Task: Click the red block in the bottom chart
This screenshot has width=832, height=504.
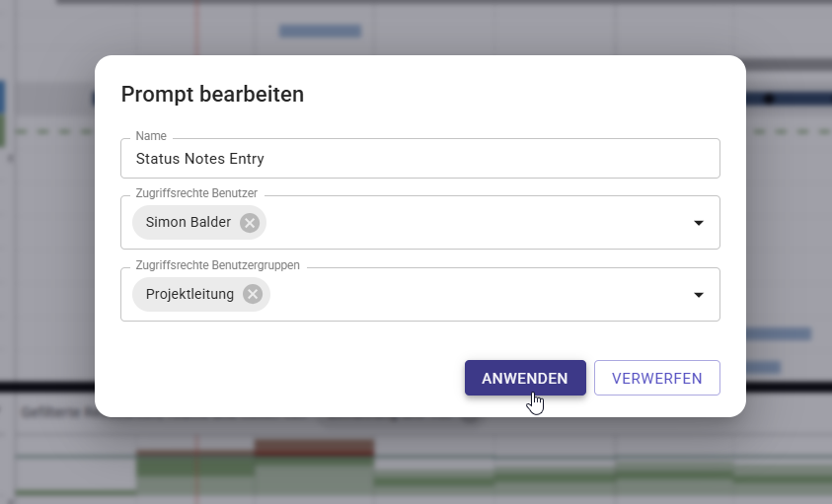Action: (314, 449)
